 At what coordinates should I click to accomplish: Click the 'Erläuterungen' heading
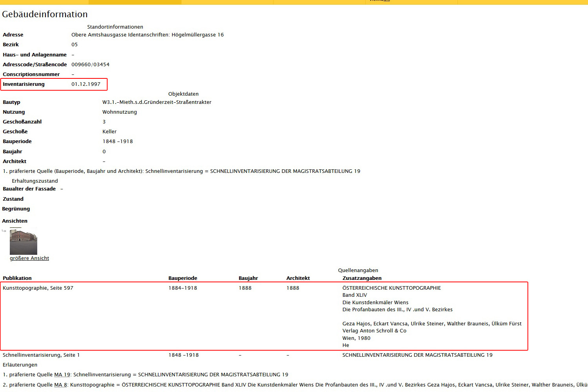coord(20,365)
